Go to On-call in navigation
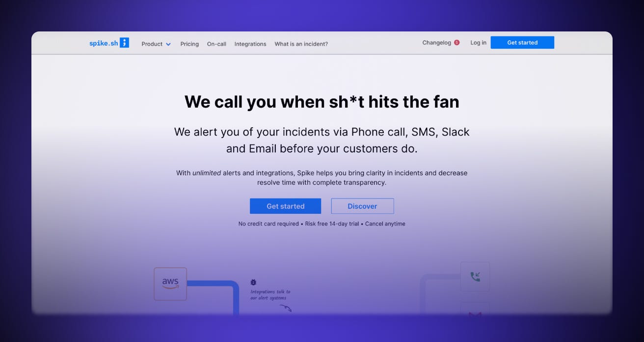644x342 pixels. [216, 44]
